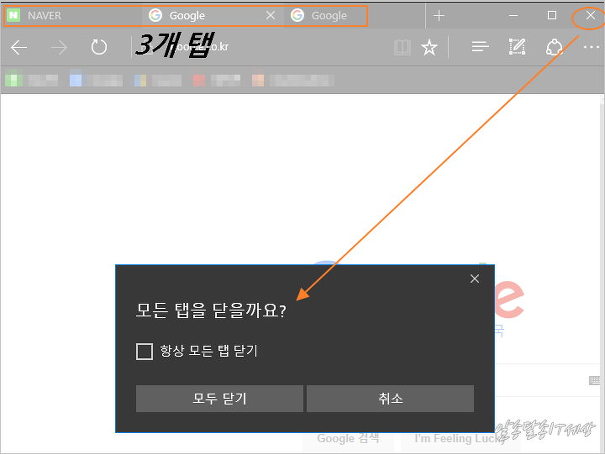Open on-screen keyboard icon in search box

coord(595,380)
